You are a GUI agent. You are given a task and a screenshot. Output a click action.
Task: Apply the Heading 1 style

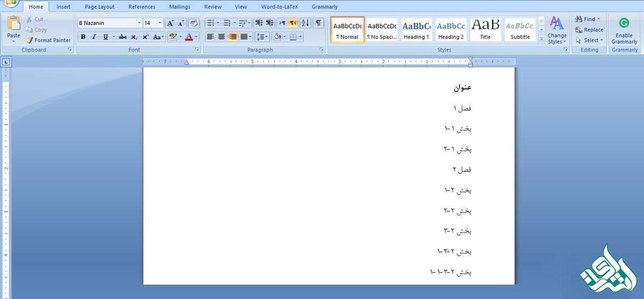[x=416, y=29]
